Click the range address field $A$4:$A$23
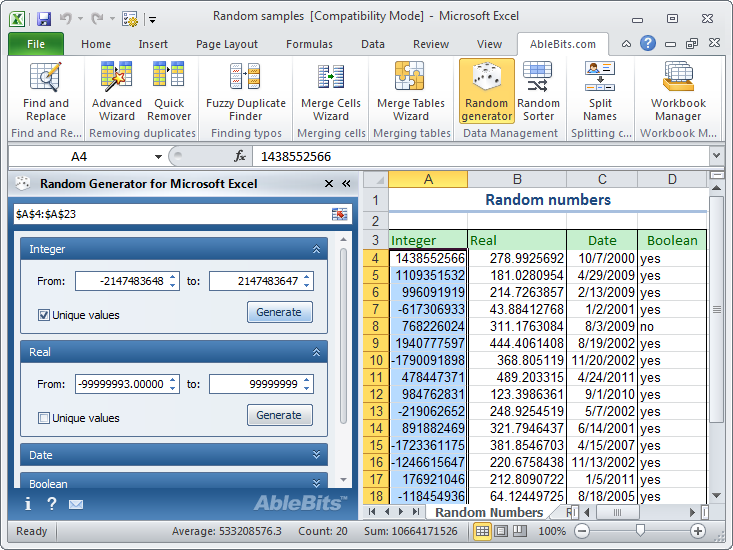733x550 pixels. tap(173, 214)
